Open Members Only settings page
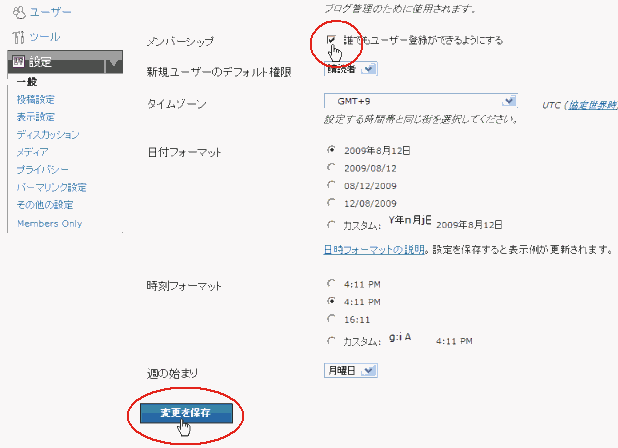Image resolution: width=618 pixels, height=448 pixels. pos(50,223)
